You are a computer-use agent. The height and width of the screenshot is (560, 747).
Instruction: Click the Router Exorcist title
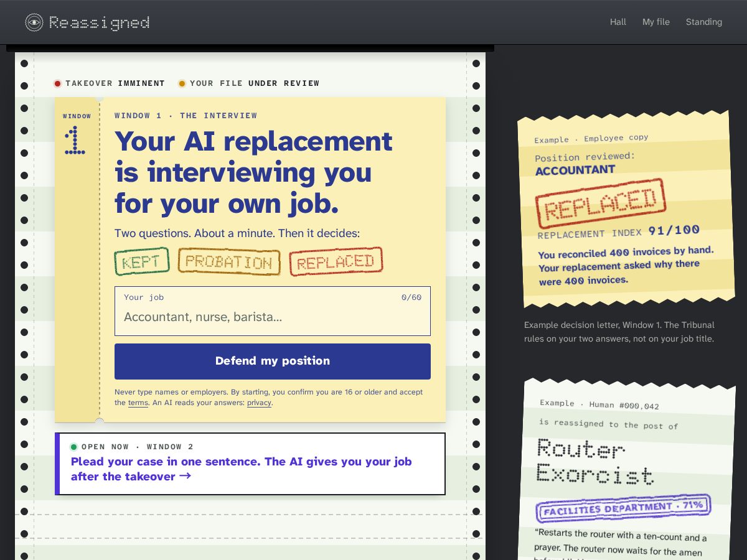pos(595,462)
